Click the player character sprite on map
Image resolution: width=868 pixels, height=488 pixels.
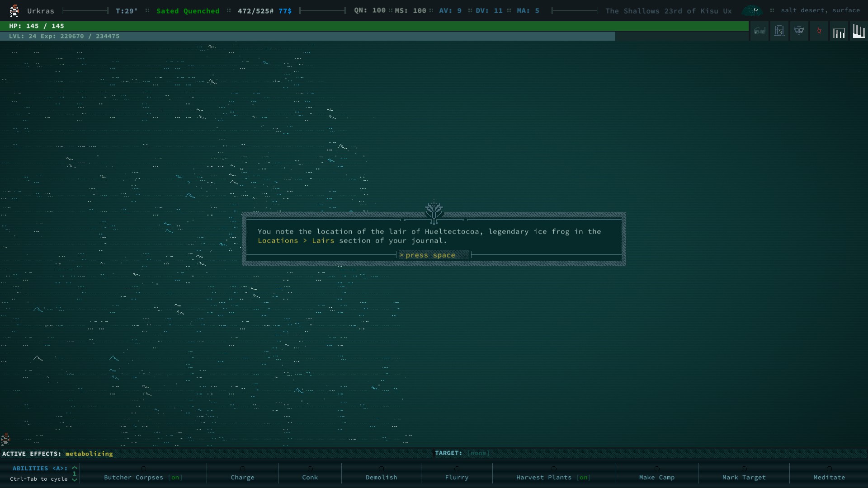[5, 439]
